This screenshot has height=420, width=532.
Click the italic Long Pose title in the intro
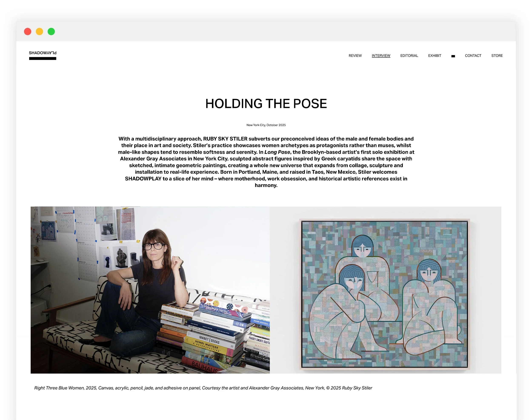pos(277,152)
